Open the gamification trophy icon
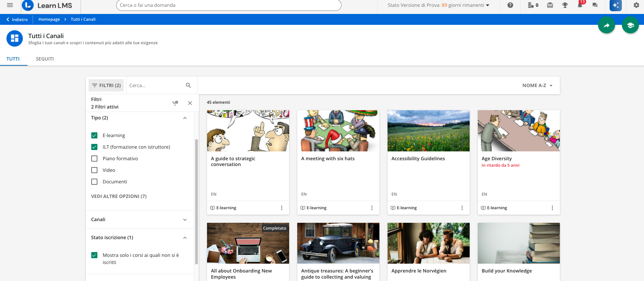This screenshot has height=281, width=644. pyautogui.click(x=565, y=5)
